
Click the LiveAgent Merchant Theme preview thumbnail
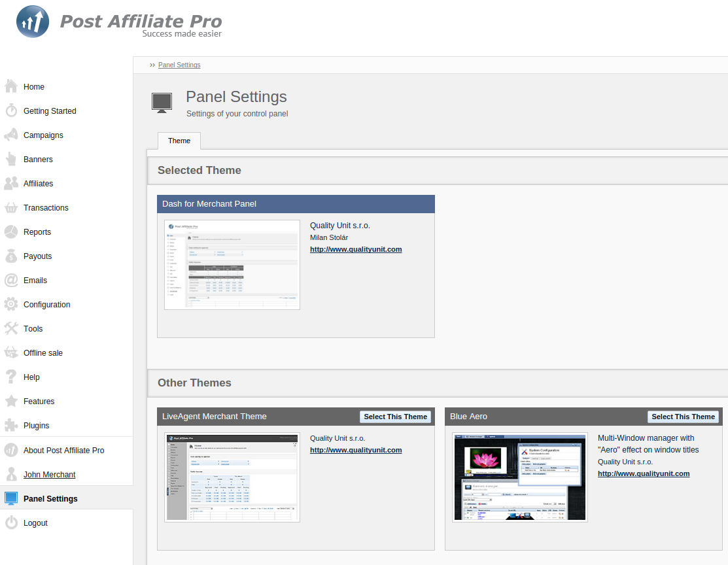pos(232,477)
